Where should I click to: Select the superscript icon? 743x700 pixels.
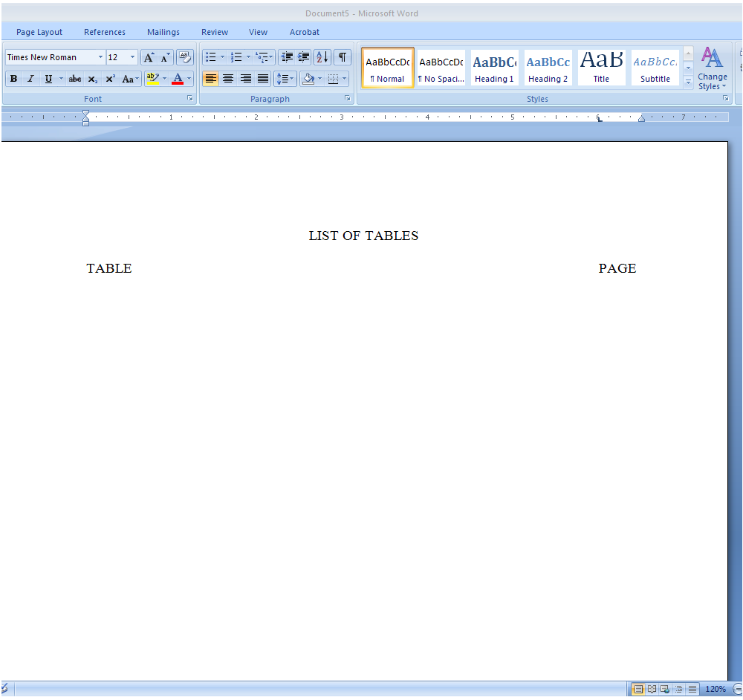click(x=110, y=78)
